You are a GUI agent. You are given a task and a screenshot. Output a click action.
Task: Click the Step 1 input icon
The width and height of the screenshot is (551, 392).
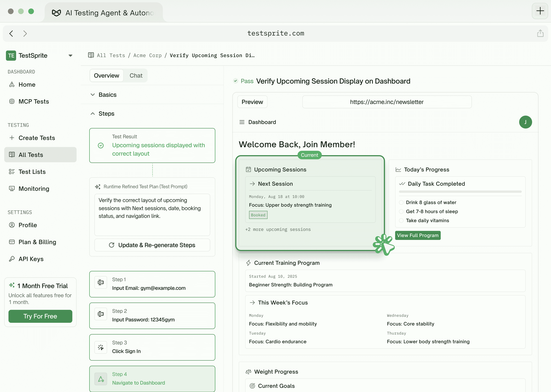pyautogui.click(x=101, y=282)
